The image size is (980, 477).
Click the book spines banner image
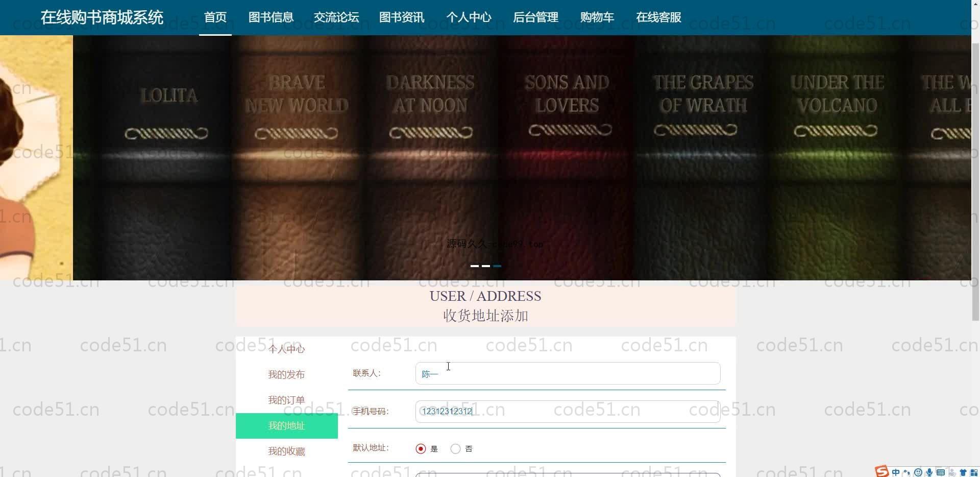[522, 157]
